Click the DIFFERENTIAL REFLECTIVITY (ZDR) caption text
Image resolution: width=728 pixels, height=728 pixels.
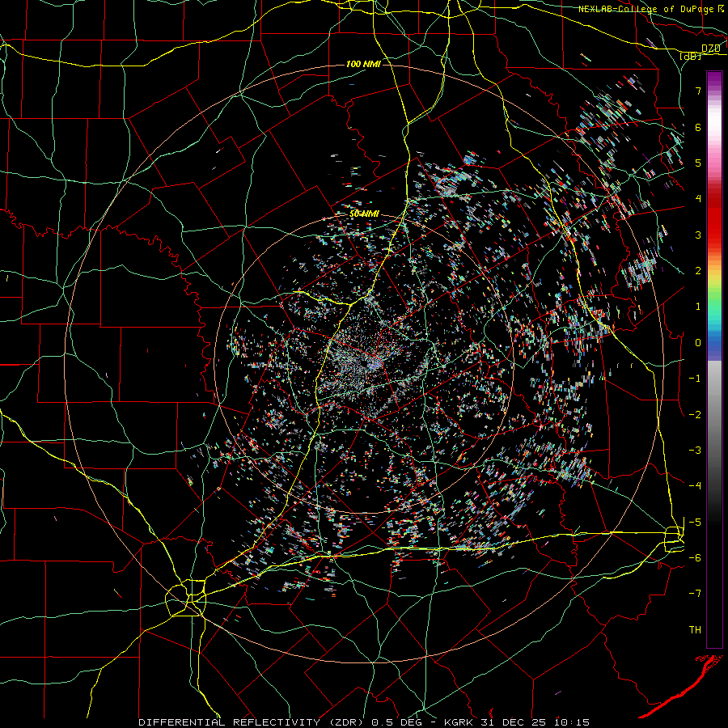pos(253,722)
